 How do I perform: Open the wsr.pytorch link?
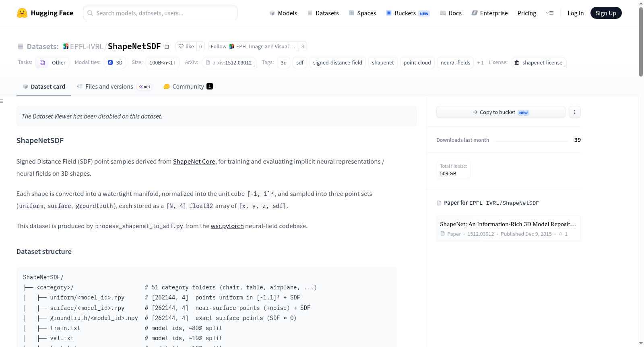(227, 226)
